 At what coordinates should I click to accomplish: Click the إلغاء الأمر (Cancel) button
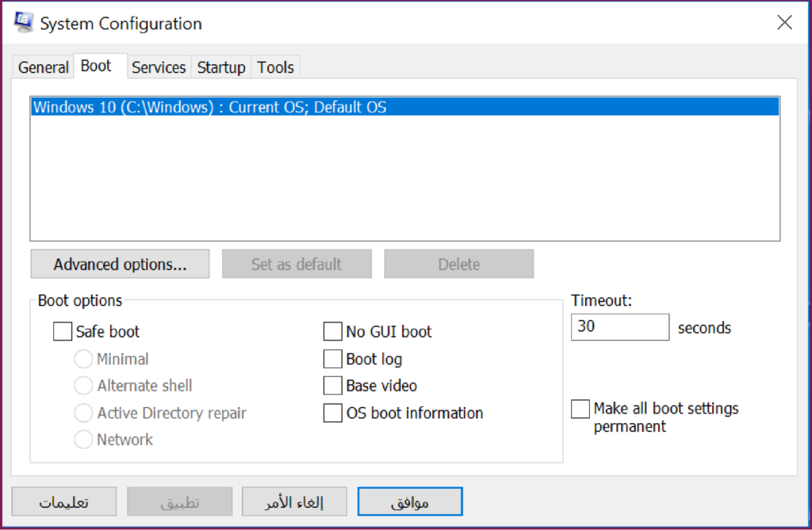coord(294,501)
